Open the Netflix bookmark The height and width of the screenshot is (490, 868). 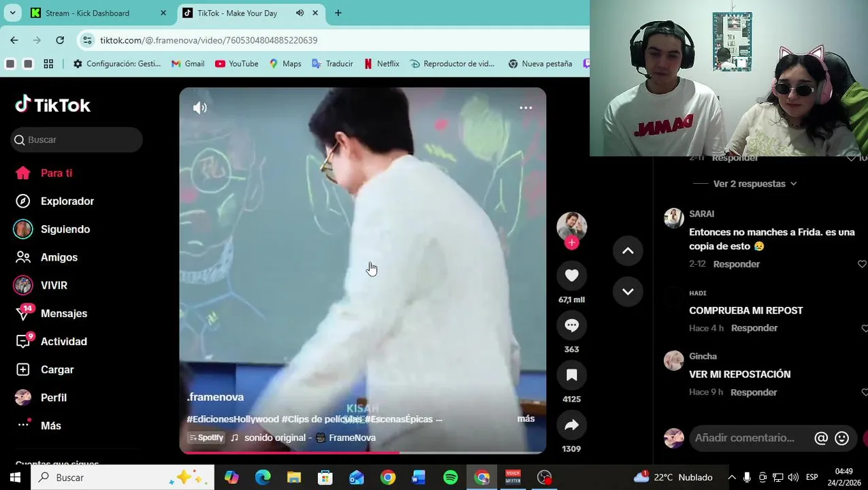(x=381, y=64)
